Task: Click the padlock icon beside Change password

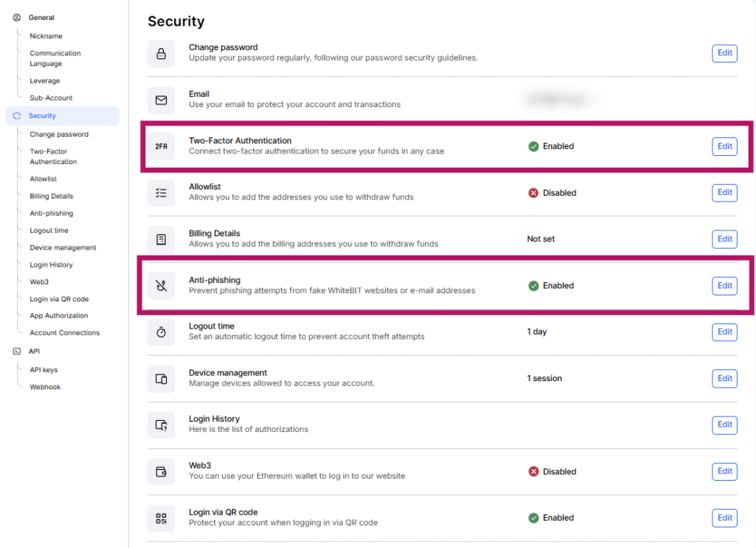Action: pyautogui.click(x=161, y=52)
